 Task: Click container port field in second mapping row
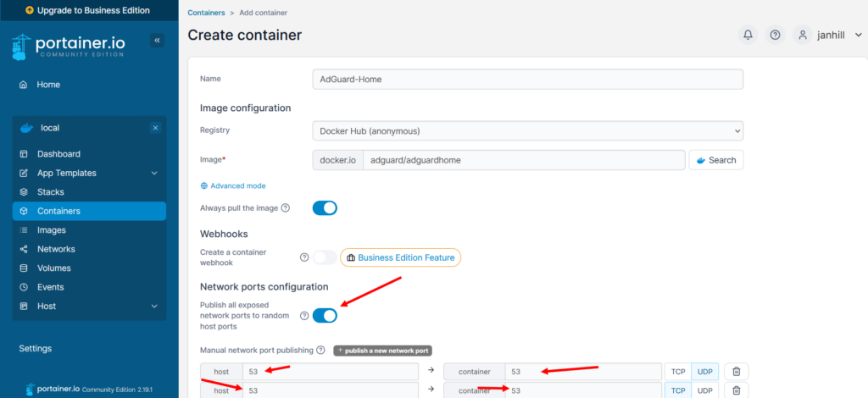coord(583,390)
